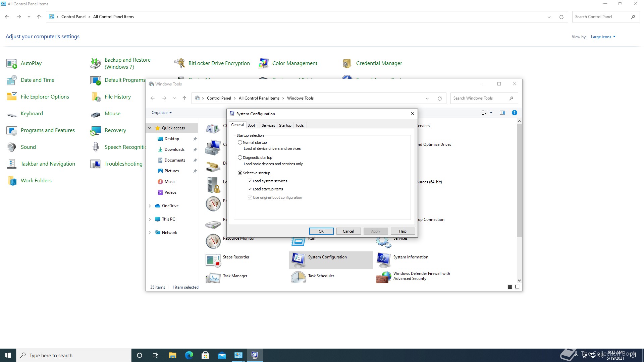Open Programs and Features icon
The height and width of the screenshot is (362, 644).
12,130
